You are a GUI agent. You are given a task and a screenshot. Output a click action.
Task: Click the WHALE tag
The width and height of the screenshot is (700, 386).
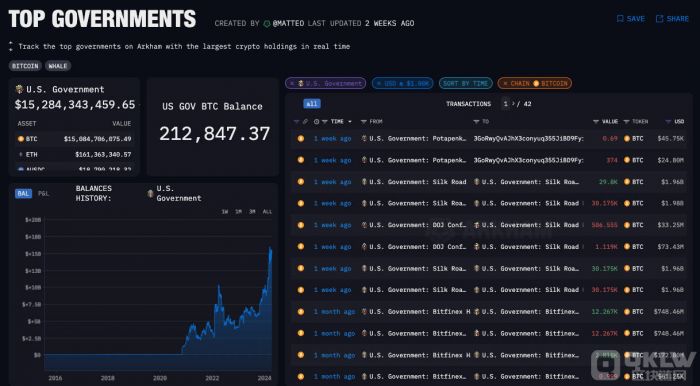click(x=58, y=66)
